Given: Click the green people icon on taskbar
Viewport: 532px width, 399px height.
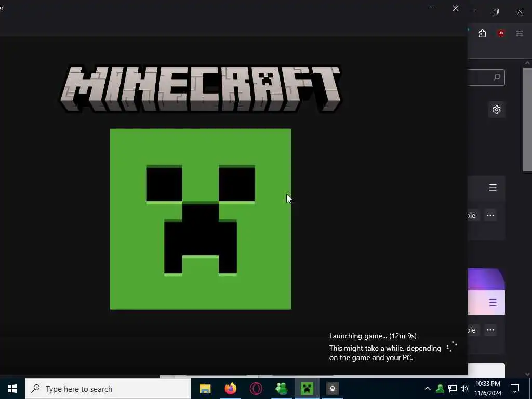Looking at the screenshot, I should (x=281, y=389).
